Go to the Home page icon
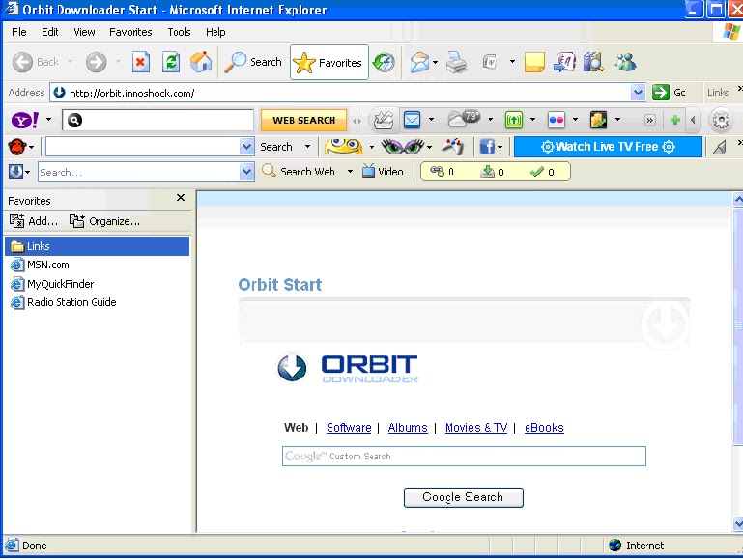The height and width of the screenshot is (560, 743). pos(201,62)
